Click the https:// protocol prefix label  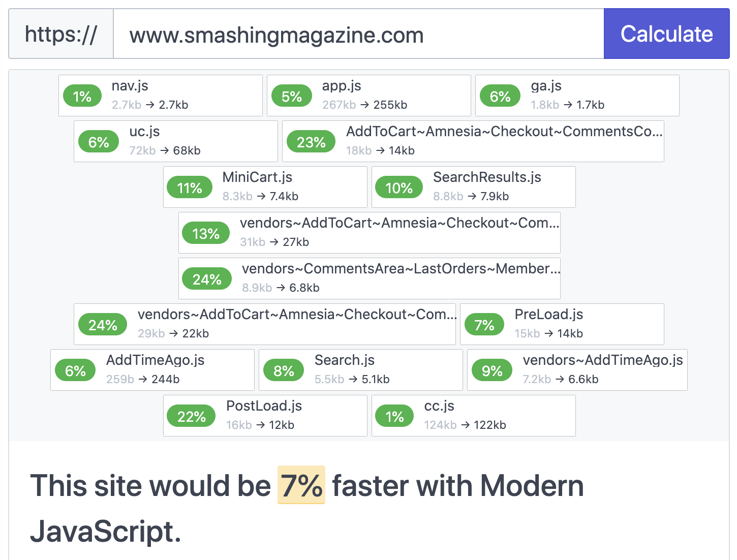click(x=61, y=34)
